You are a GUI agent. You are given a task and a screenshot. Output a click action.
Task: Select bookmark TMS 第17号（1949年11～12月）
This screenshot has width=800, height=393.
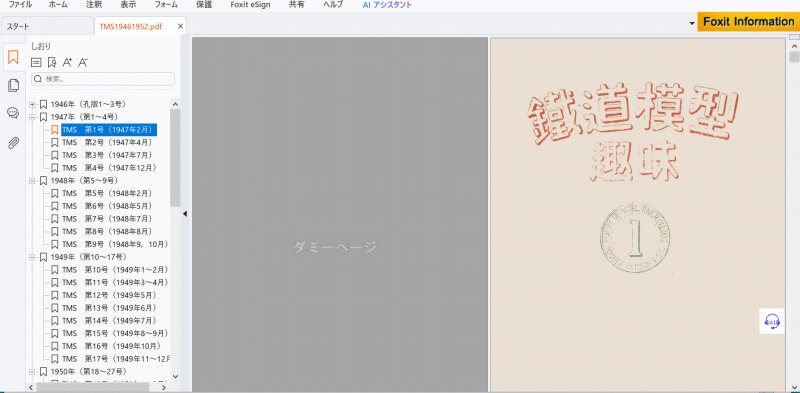(116, 359)
